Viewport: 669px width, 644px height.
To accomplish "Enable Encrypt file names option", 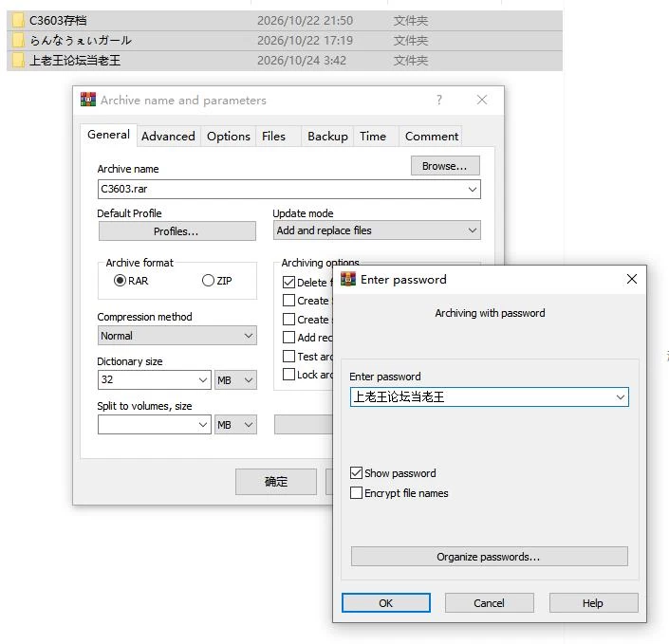I will click(356, 492).
